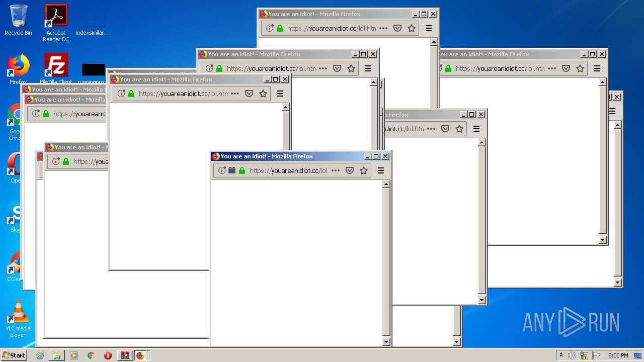Open the Action Center flag icon

596,355
